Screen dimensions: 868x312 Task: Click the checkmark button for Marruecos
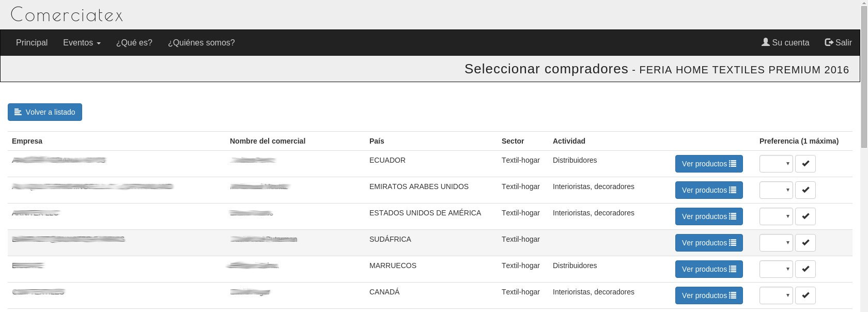coord(805,269)
